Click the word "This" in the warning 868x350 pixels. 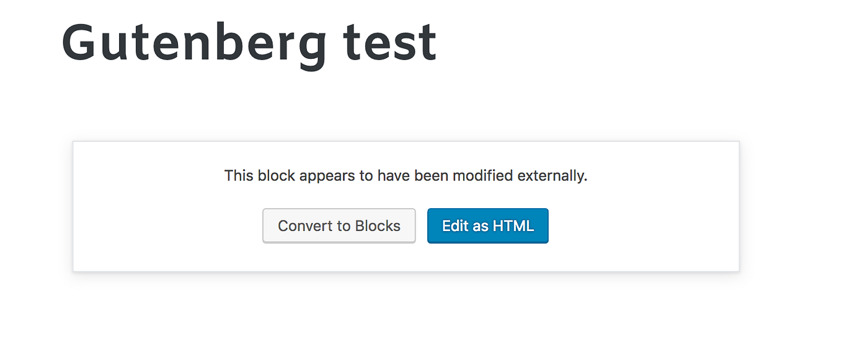(x=239, y=176)
